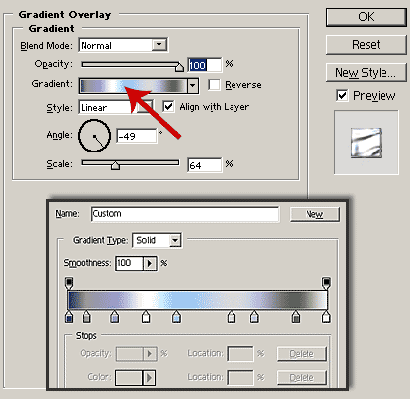Select the last white color stop at right end
This screenshot has width=410, height=399.
(x=326, y=317)
